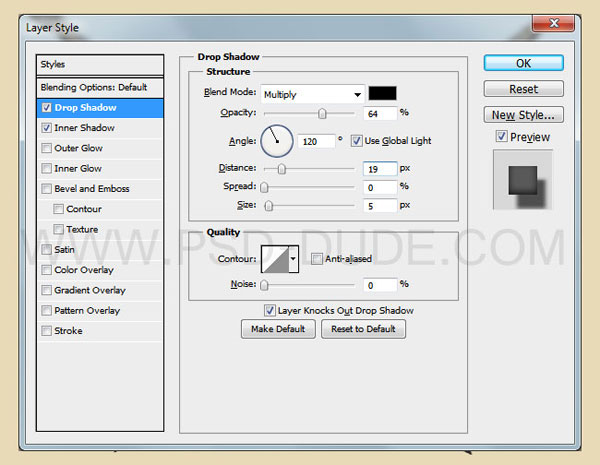Select the Inner Shadow list entry
The width and height of the screenshot is (600, 465).
pyautogui.click(x=100, y=128)
